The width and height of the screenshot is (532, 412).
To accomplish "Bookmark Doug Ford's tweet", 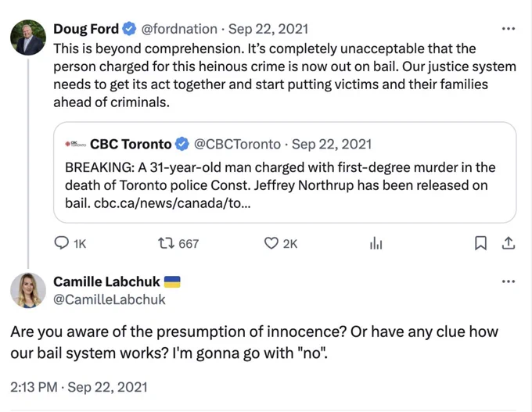I will (x=480, y=243).
